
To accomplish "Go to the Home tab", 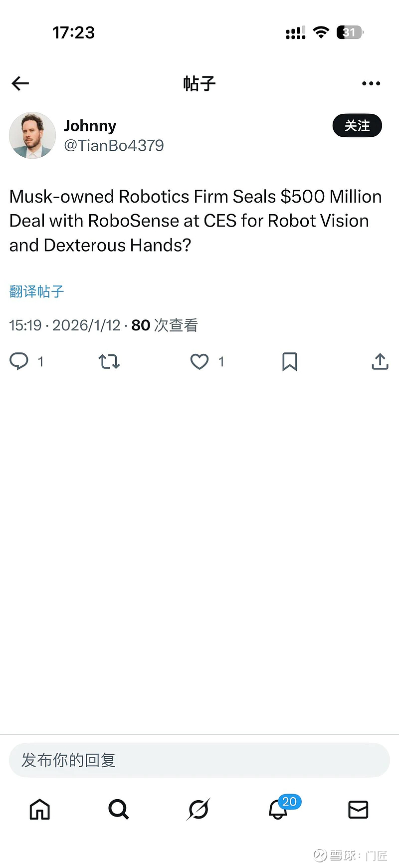I will (40, 810).
